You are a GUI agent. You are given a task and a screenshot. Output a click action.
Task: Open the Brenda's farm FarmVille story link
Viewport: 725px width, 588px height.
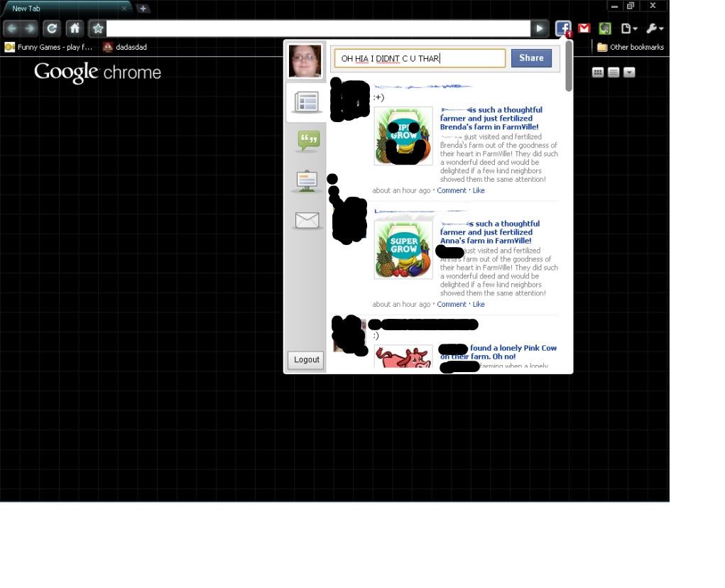491,119
